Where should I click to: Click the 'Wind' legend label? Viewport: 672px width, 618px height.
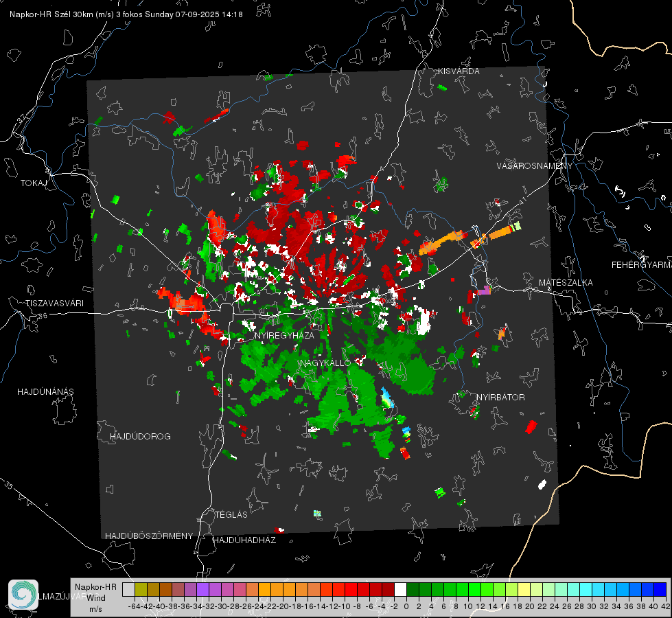click(96, 598)
